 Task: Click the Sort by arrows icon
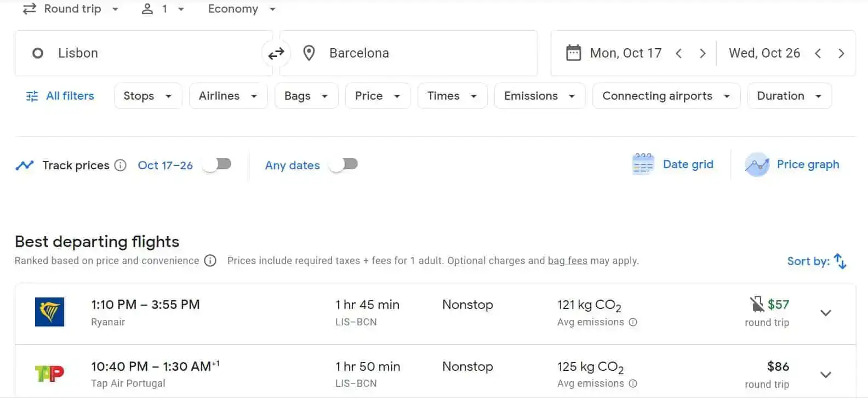coord(840,261)
